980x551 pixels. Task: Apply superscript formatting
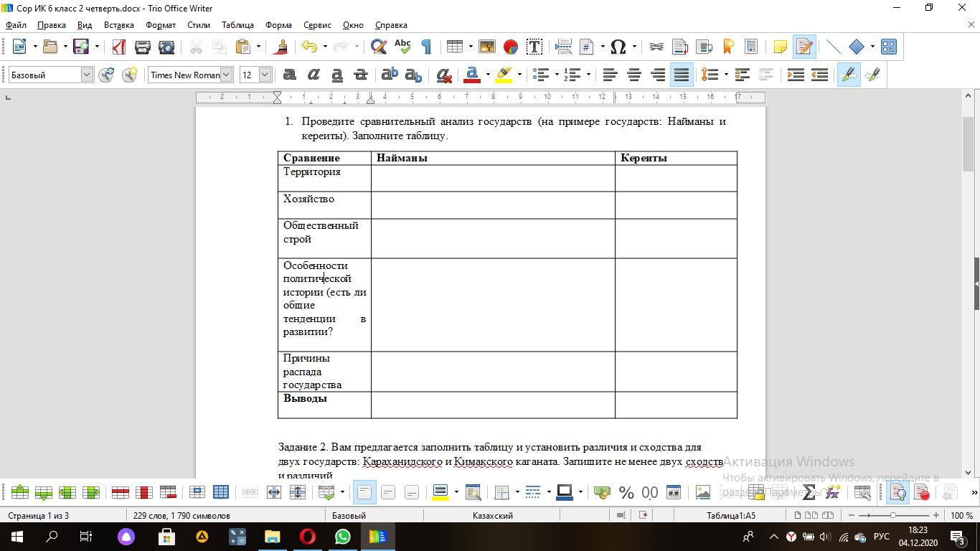390,75
